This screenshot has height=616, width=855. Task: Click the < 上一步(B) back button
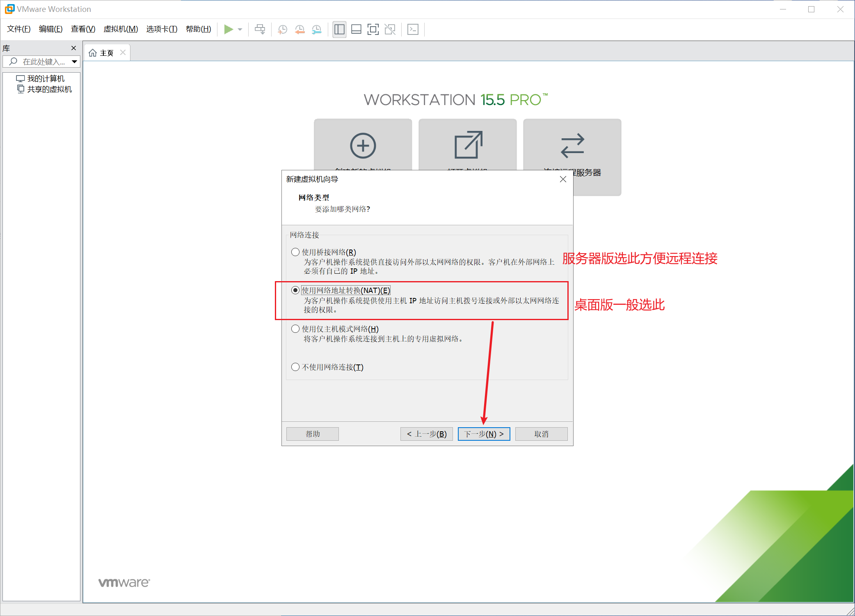[x=426, y=434]
